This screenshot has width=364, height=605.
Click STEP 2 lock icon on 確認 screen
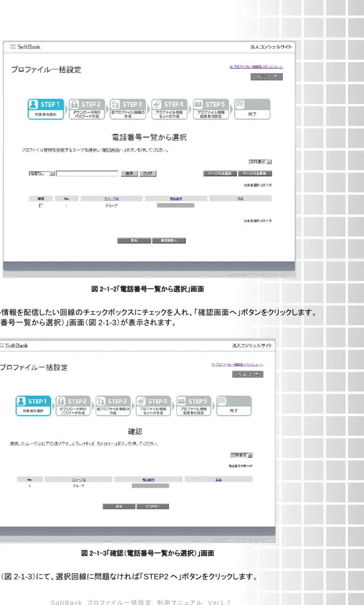pyautogui.click(x=62, y=401)
